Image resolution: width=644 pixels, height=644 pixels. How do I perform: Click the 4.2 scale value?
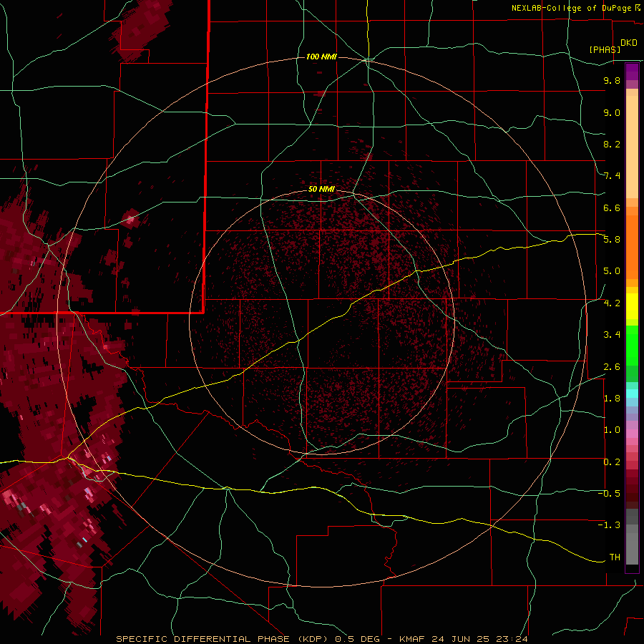click(612, 303)
